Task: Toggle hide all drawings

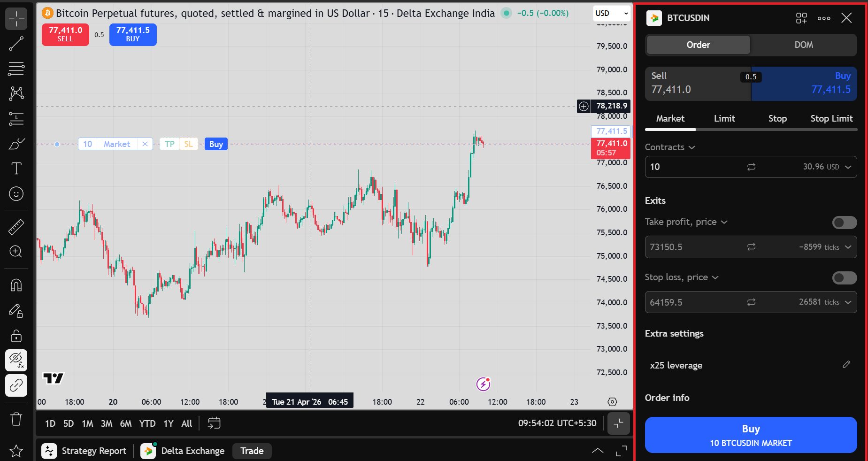Action: [x=16, y=361]
